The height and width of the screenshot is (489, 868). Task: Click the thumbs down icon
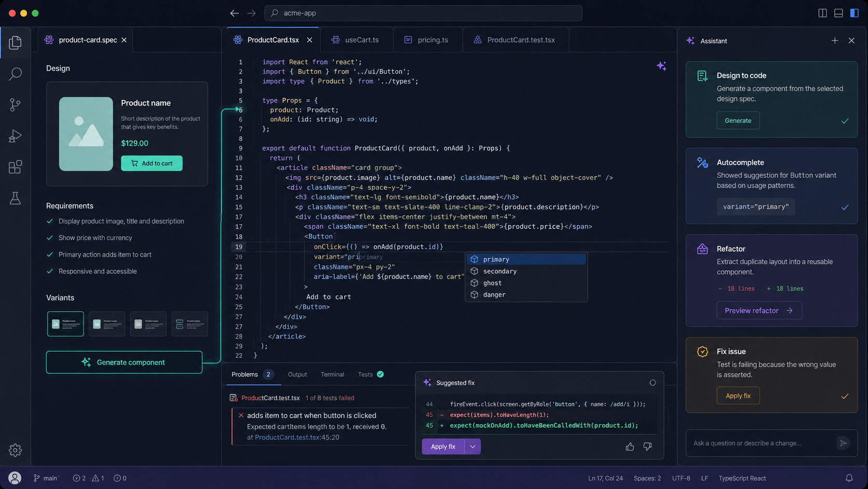coord(647,446)
